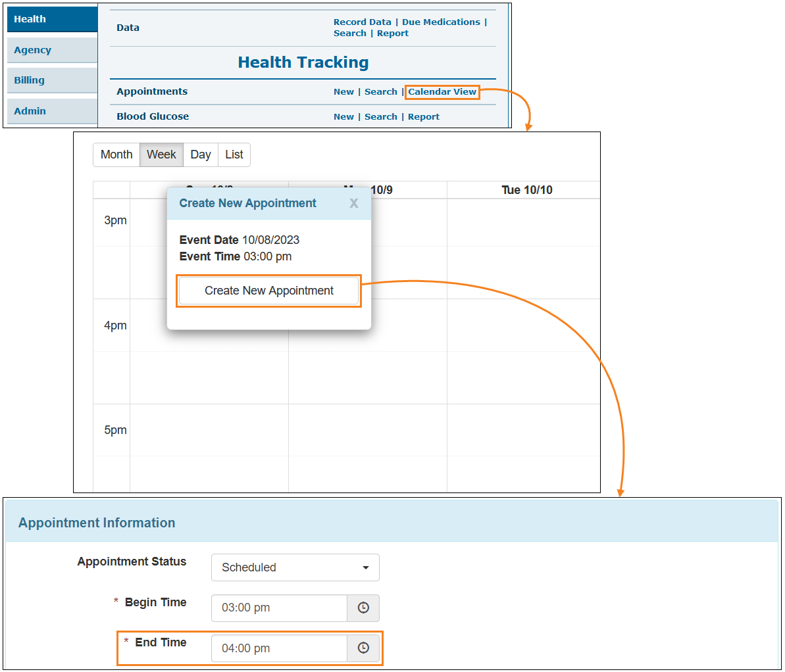Click Search link in Appointments row
Image resolution: width=785 pixels, height=672 pixels.
(380, 91)
